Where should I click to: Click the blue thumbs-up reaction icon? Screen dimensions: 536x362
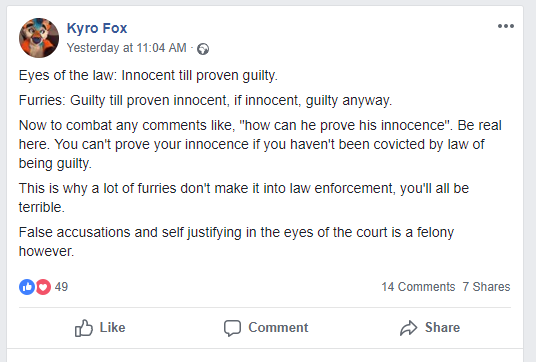27,287
